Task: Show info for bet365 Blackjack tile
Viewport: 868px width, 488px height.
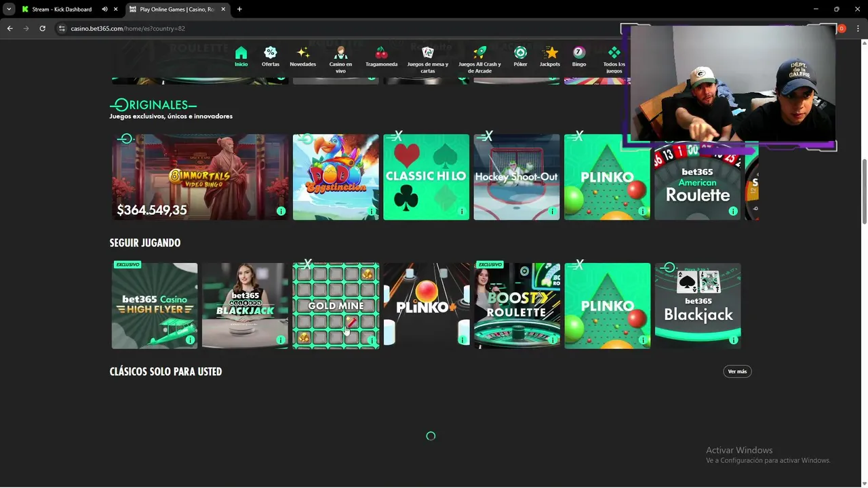Action: click(733, 340)
